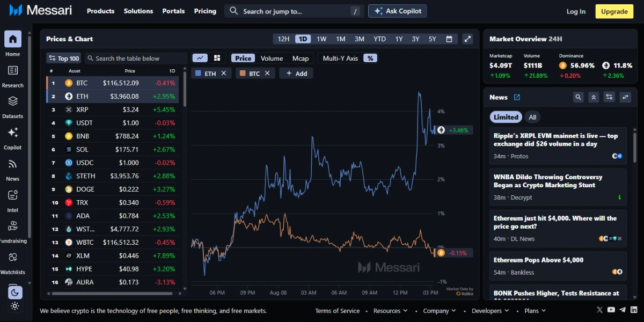Open the Home sidebar icon
Screen dimensions: 644x322
(13, 39)
